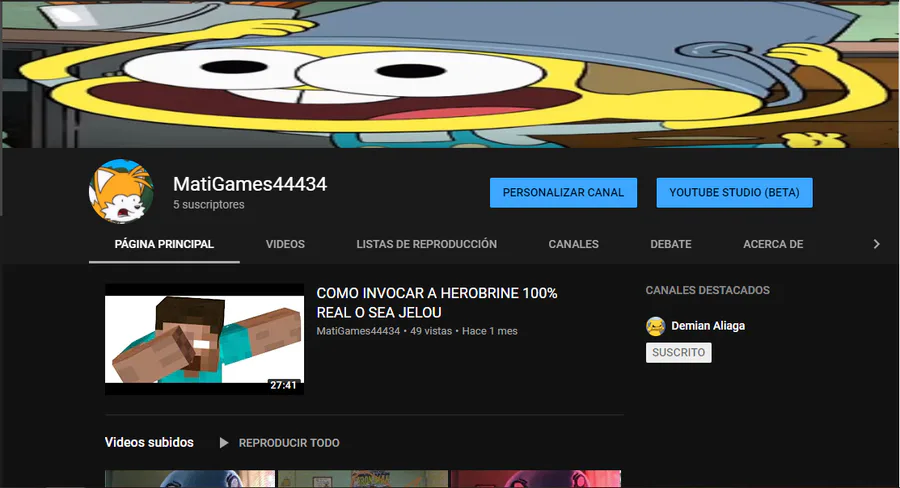Go to the Canales tab
Screen dimensions: 900x488
(x=573, y=244)
